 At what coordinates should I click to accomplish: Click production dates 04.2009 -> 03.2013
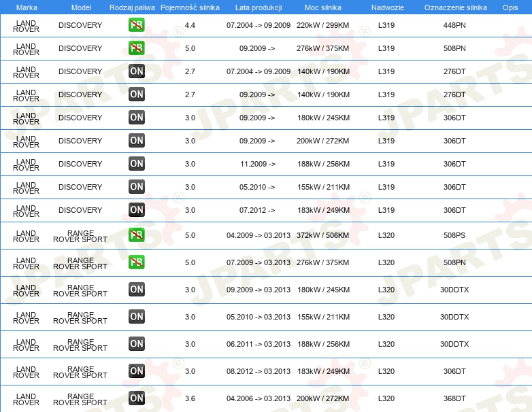[259, 235]
